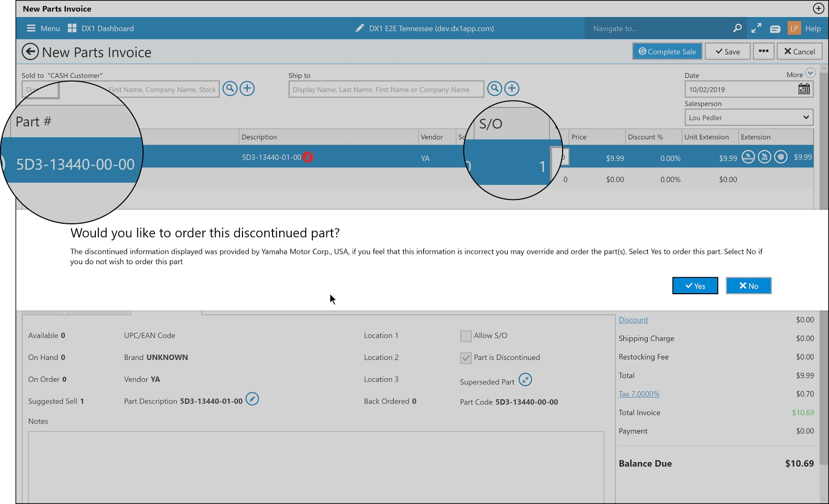Screen dimensions: 829x504
Task: Add a new Ship to customer
Action: (512, 89)
